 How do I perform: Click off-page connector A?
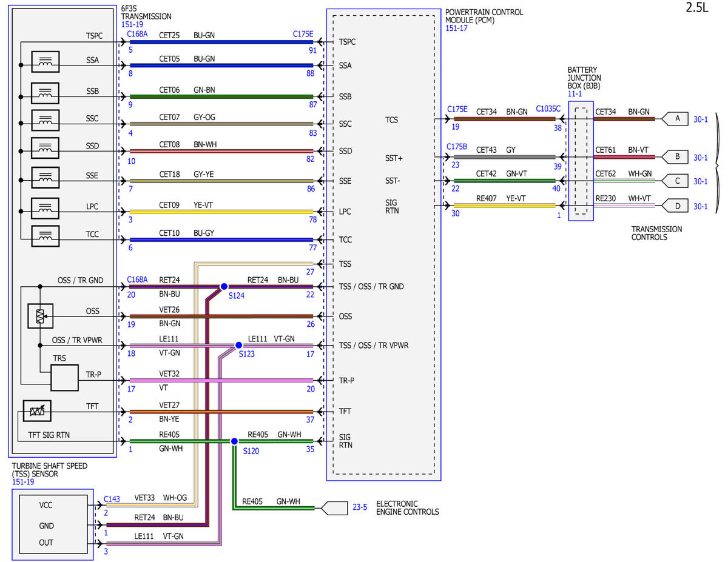(675, 119)
